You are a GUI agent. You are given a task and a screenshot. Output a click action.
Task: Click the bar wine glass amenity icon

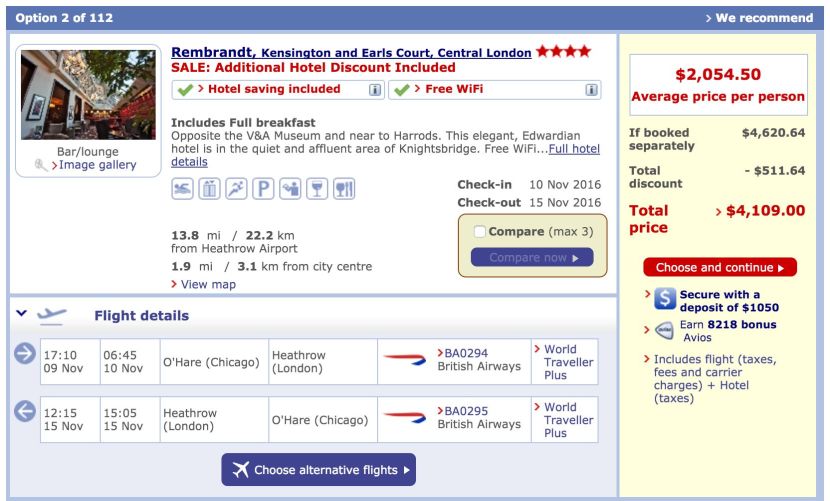click(x=317, y=189)
